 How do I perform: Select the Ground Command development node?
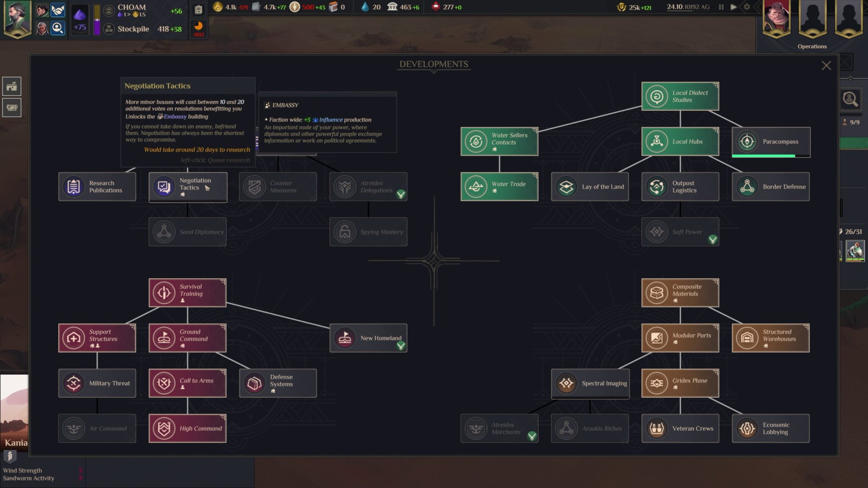(187, 338)
